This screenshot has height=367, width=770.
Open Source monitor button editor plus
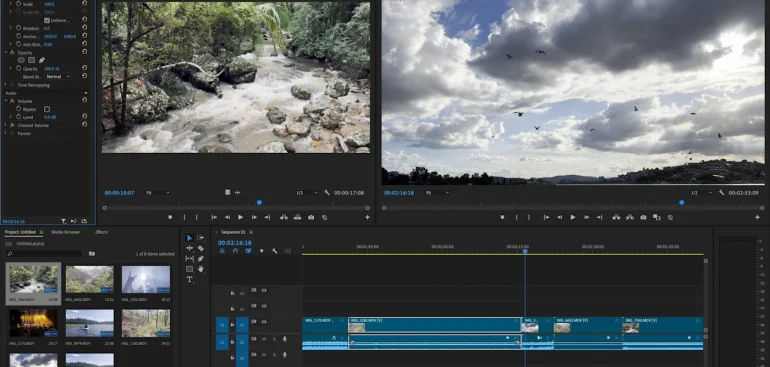(x=367, y=217)
